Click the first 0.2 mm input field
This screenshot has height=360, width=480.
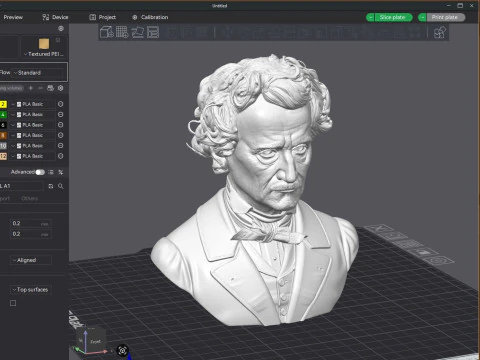(31, 223)
